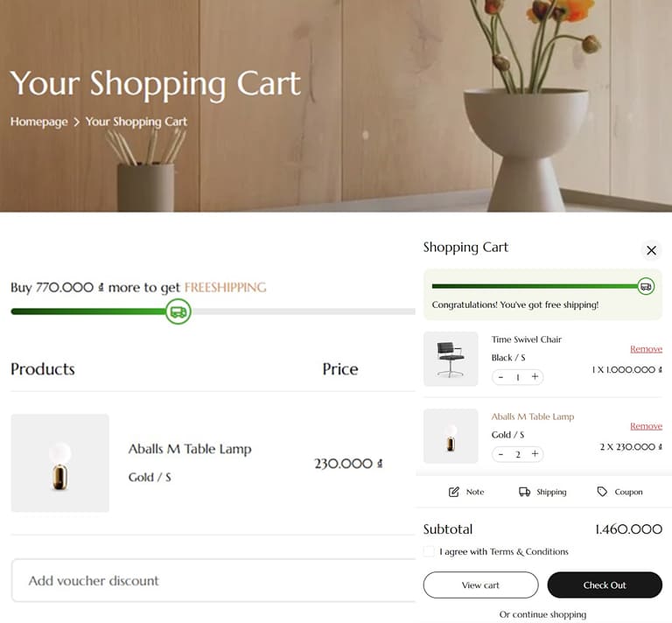Close the Shopping Cart side panel
Image resolution: width=672 pixels, height=623 pixels.
(651, 250)
